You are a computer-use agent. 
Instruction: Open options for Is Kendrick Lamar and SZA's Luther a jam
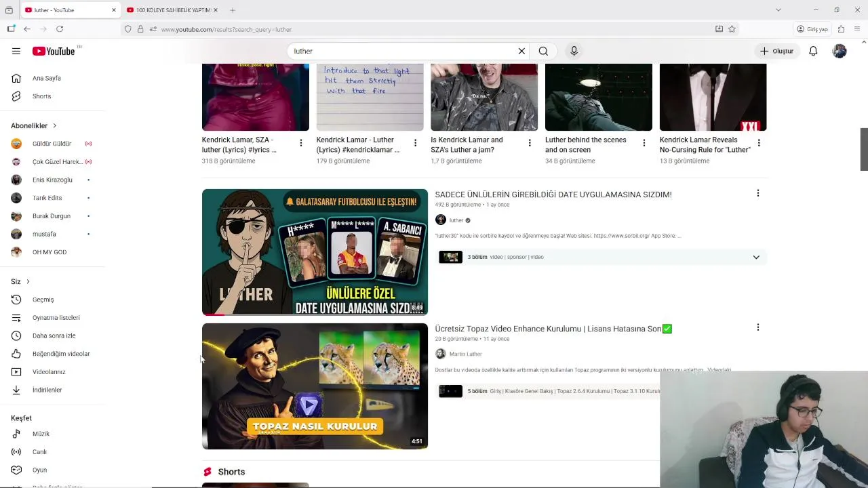click(530, 143)
